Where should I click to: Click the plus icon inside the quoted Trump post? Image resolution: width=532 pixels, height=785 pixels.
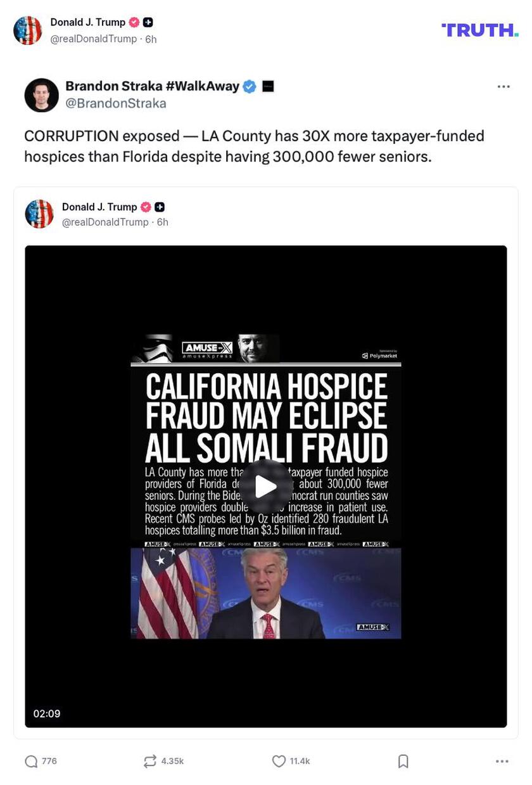tap(159, 207)
